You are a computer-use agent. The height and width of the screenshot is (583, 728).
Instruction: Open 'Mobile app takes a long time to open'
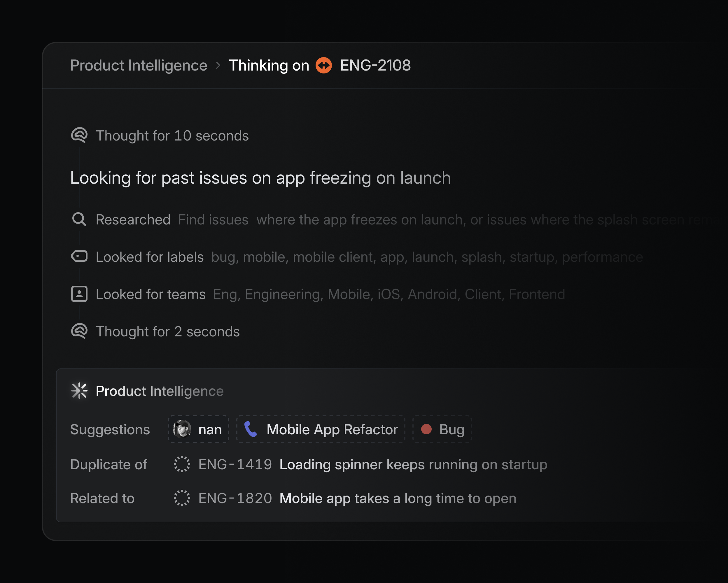click(398, 498)
